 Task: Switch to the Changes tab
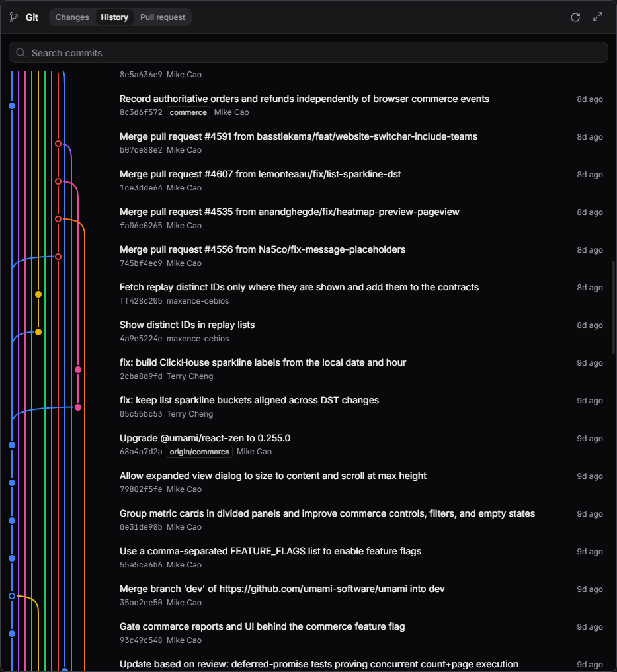pos(72,17)
